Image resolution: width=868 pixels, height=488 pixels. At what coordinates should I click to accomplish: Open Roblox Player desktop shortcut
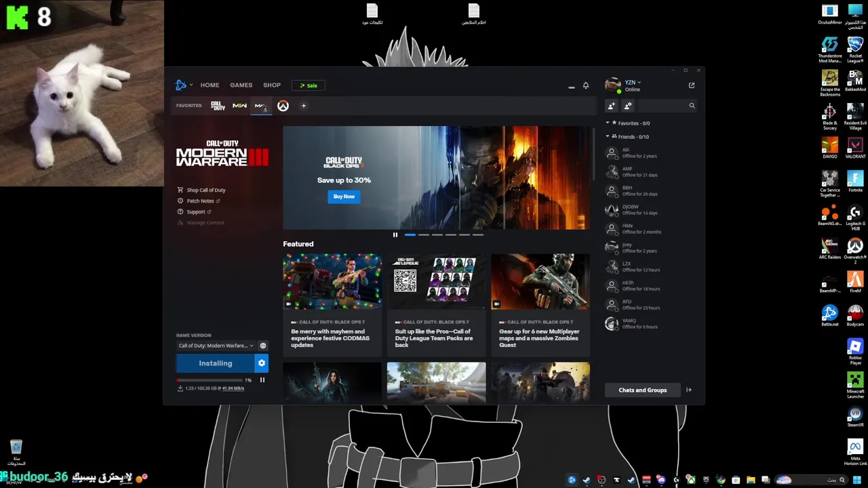tap(855, 351)
